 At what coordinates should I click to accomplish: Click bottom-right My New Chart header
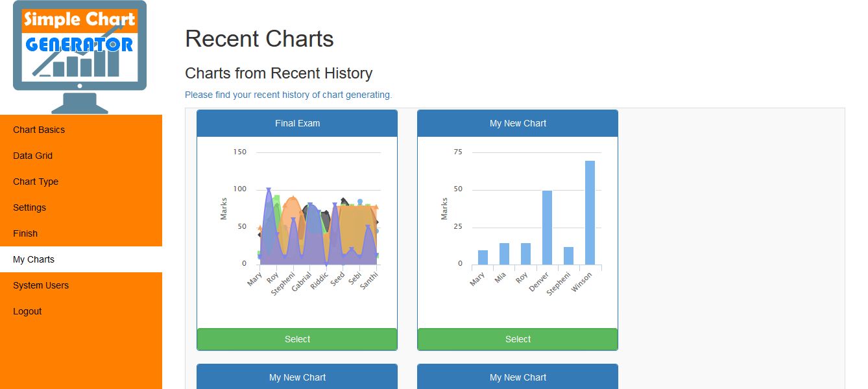click(x=518, y=377)
